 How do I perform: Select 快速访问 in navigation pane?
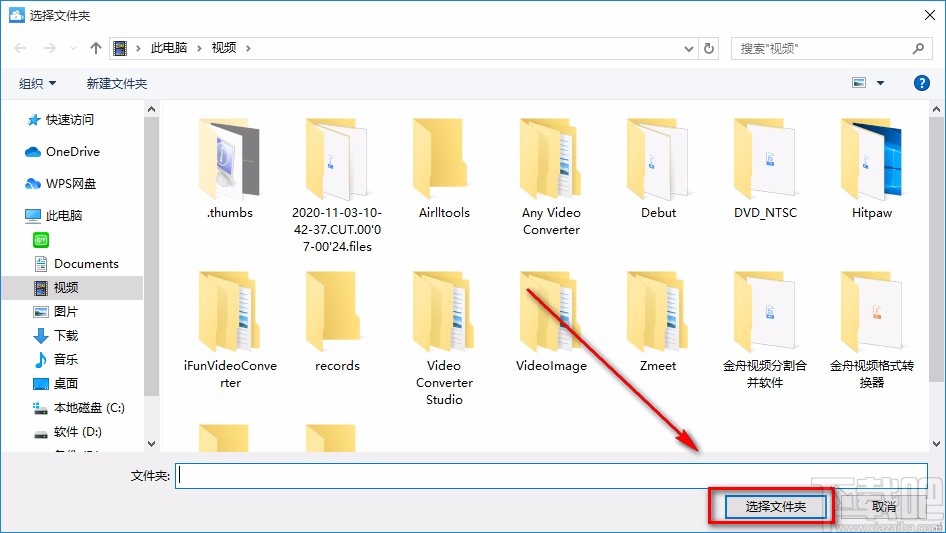(x=69, y=120)
